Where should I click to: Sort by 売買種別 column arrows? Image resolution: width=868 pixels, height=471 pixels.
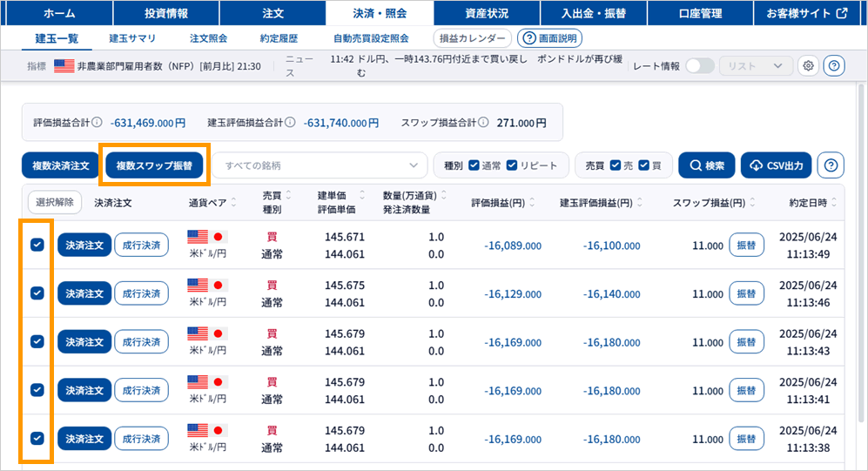pos(288,195)
